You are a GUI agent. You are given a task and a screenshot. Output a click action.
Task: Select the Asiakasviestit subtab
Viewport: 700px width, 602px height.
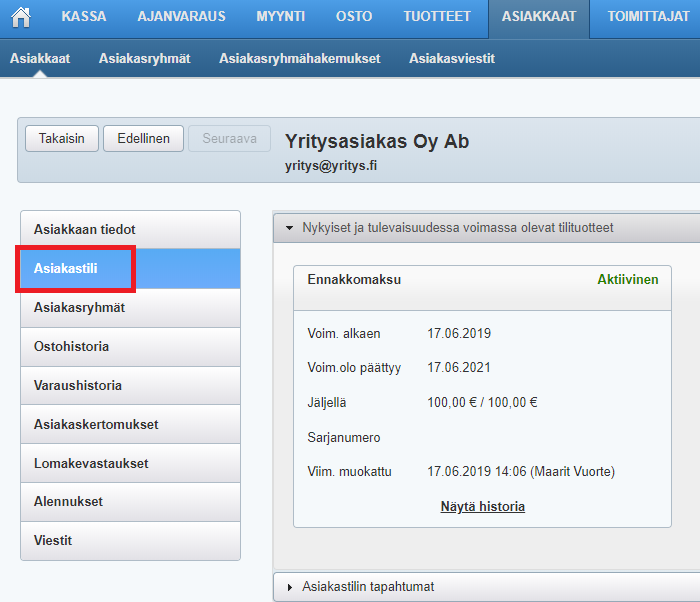(x=451, y=59)
